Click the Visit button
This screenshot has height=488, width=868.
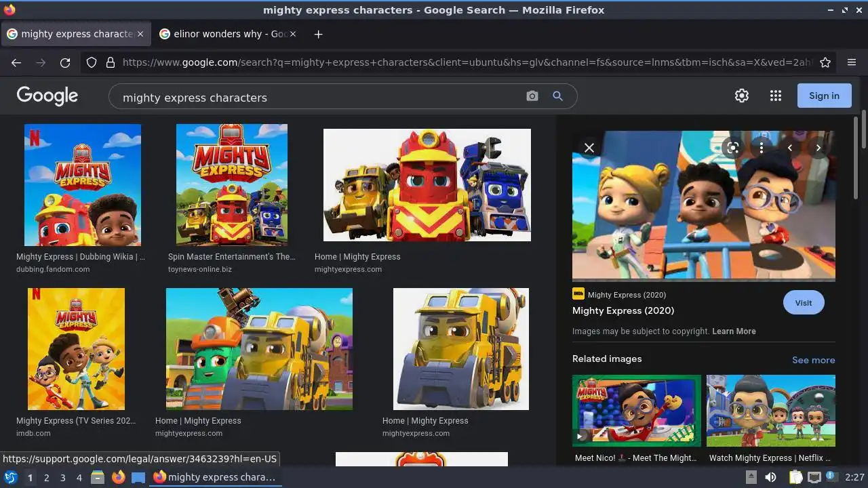804,302
